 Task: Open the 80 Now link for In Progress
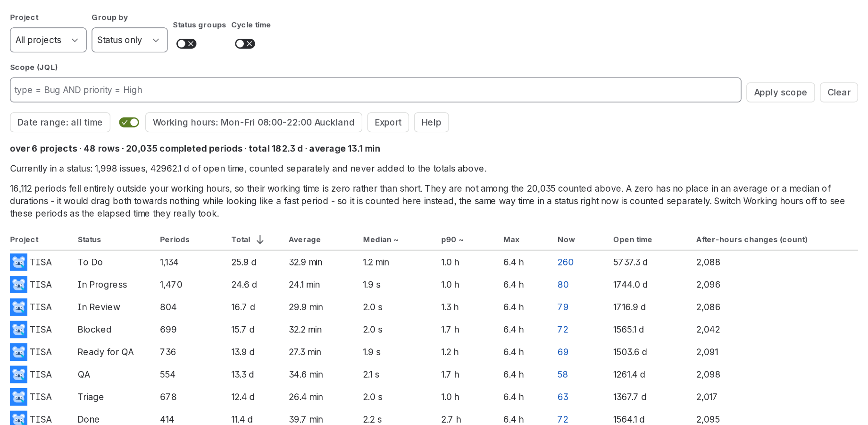click(563, 285)
